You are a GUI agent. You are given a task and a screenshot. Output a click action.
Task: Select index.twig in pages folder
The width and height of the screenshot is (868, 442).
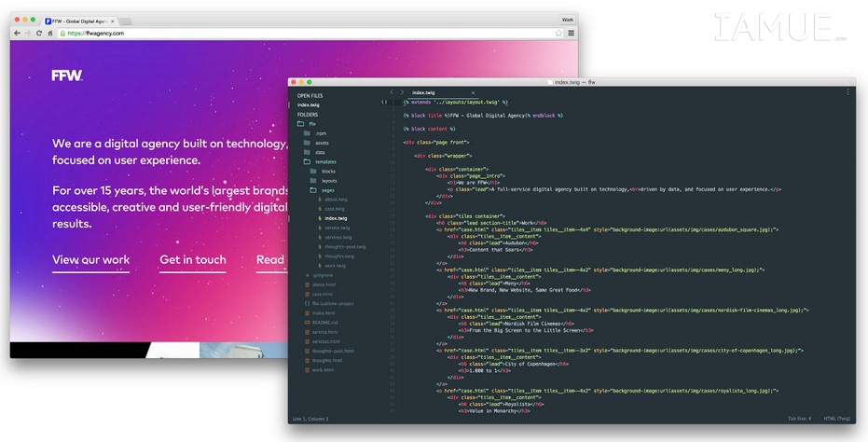coord(336,218)
